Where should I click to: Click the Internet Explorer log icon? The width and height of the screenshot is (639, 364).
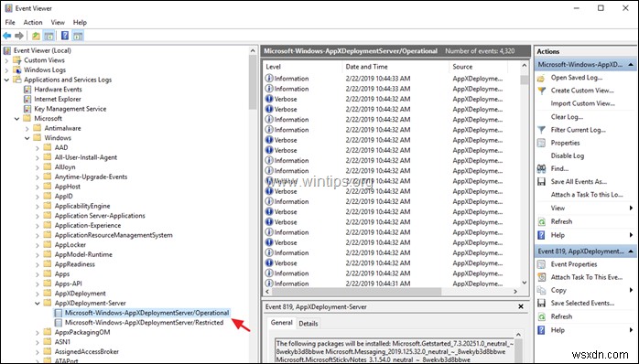coord(27,100)
